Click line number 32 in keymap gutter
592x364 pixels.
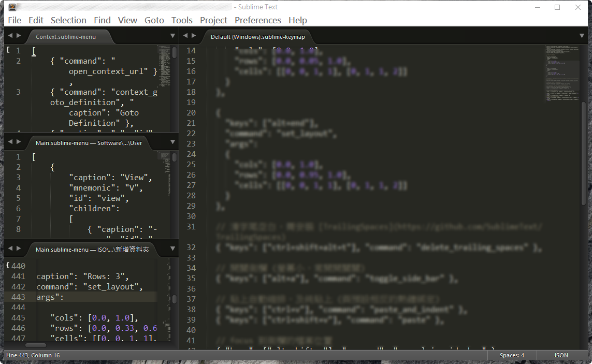[x=191, y=247]
